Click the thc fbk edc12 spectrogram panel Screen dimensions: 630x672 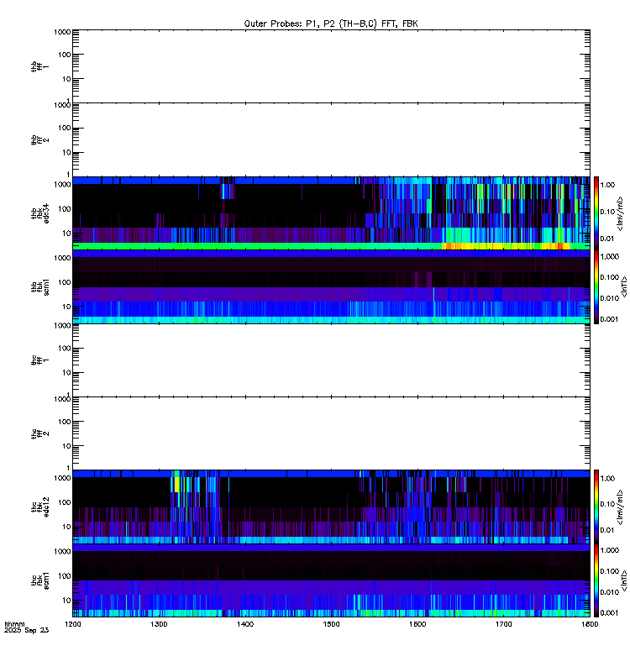(x=331, y=507)
